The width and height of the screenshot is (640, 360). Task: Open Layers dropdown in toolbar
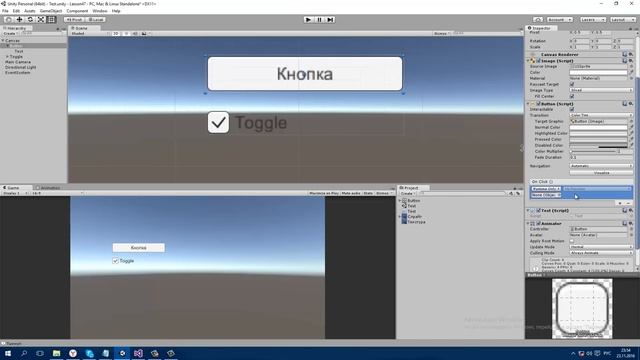(x=593, y=20)
